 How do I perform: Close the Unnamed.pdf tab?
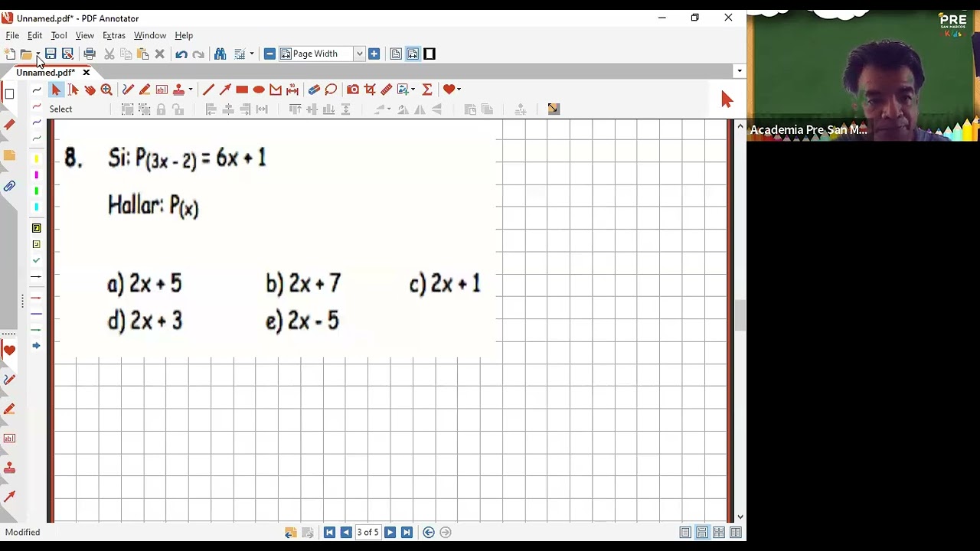86,73
